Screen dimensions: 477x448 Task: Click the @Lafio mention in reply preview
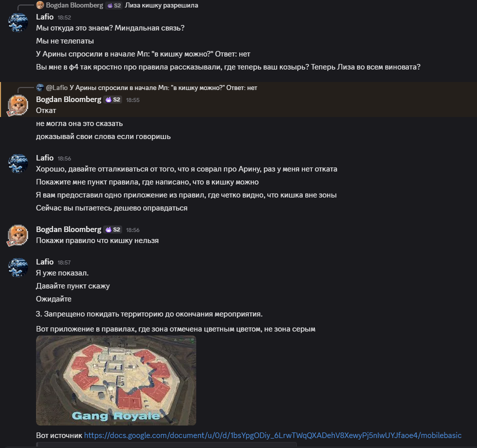click(57, 88)
